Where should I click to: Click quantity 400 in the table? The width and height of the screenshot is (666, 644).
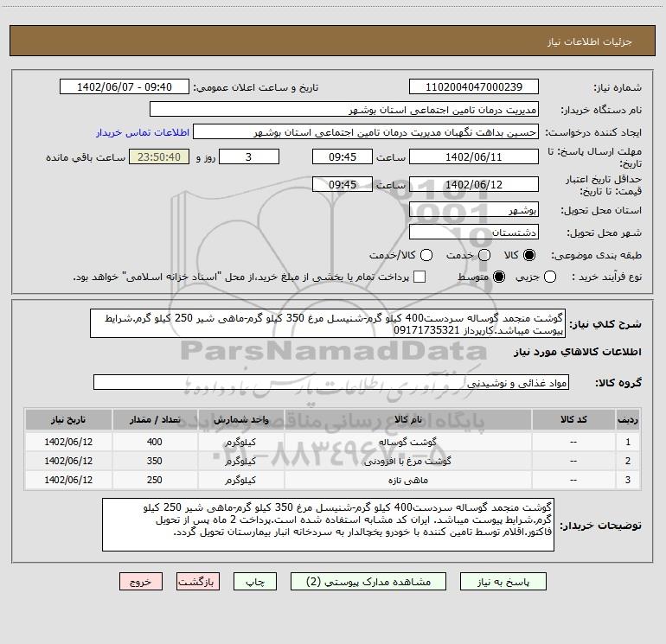coord(155,442)
